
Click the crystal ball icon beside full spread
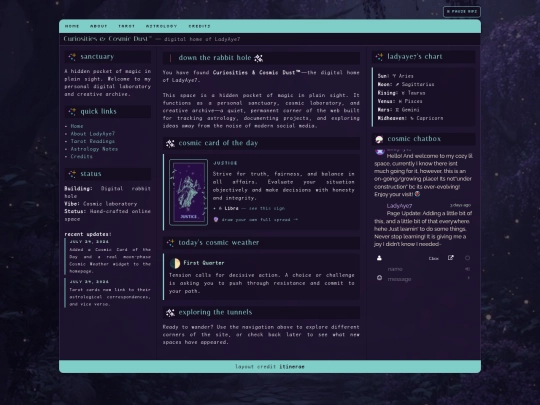point(216,219)
